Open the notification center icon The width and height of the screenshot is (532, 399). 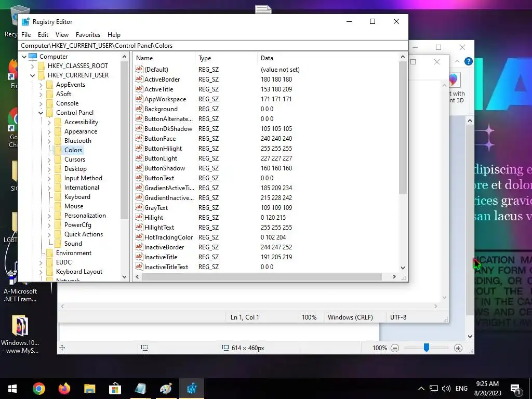[515, 389]
